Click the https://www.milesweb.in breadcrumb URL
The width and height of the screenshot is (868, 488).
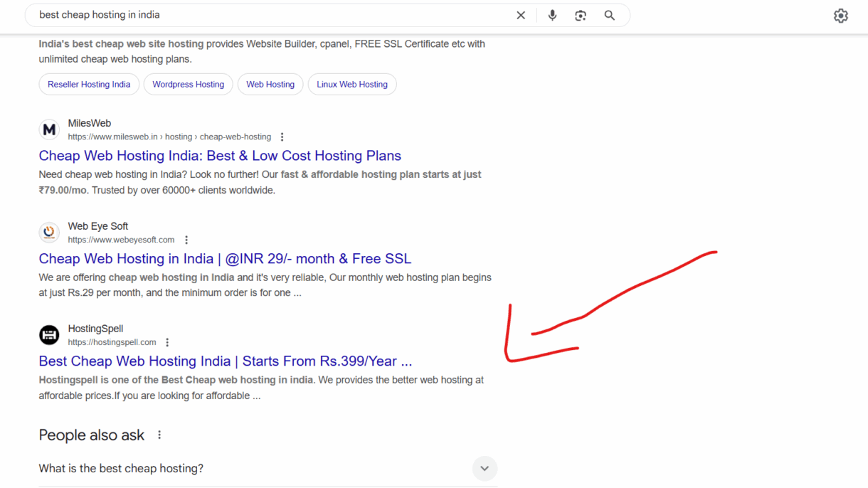[169, 137]
